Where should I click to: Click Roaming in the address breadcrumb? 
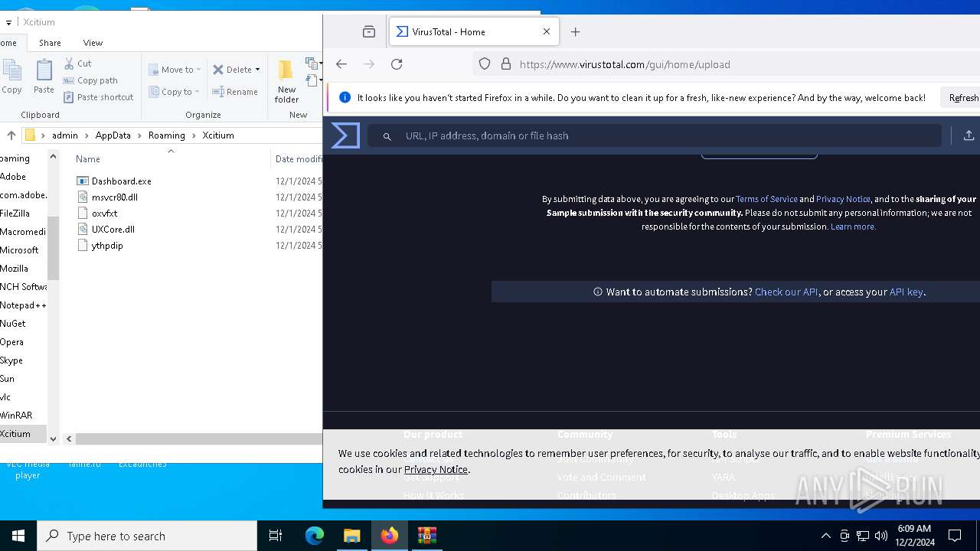pos(167,135)
